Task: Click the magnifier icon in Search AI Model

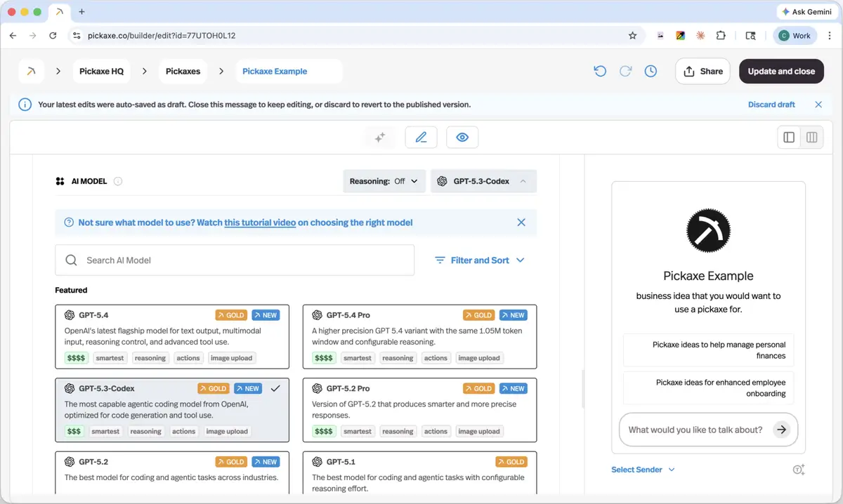Action: (x=71, y=260)
